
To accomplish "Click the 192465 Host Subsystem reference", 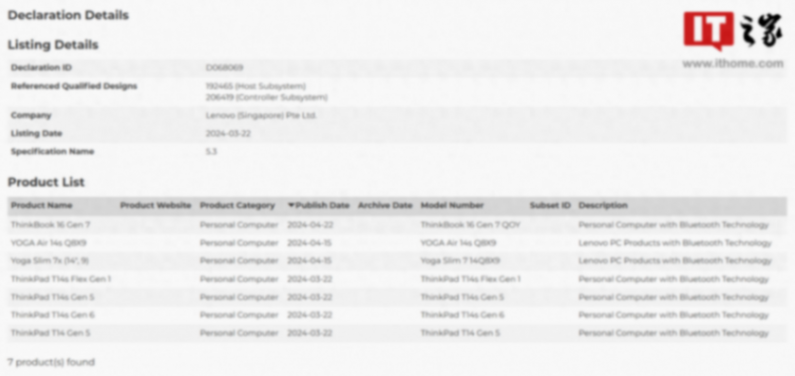I will (x=256, y=86).
